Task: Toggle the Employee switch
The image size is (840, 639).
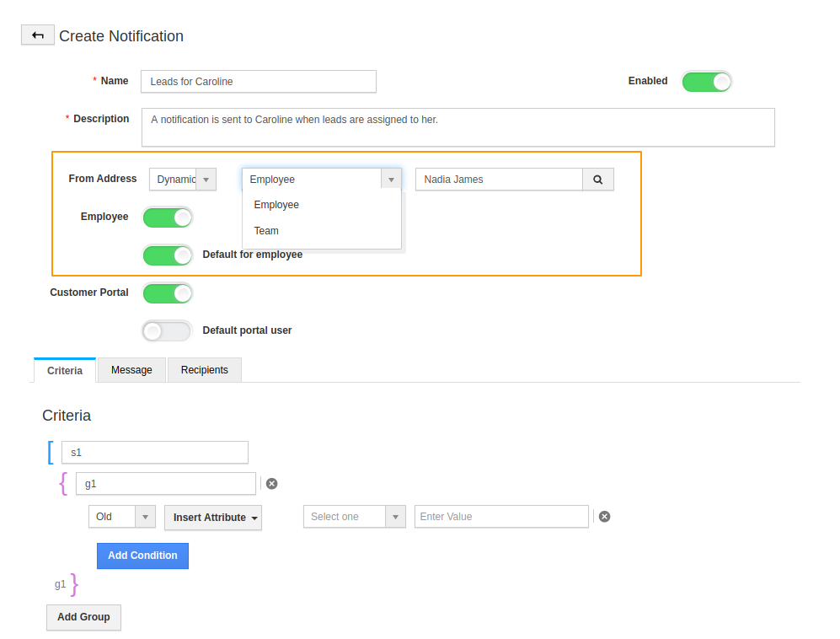Action: pyautogui.click(x=168, y=217)
